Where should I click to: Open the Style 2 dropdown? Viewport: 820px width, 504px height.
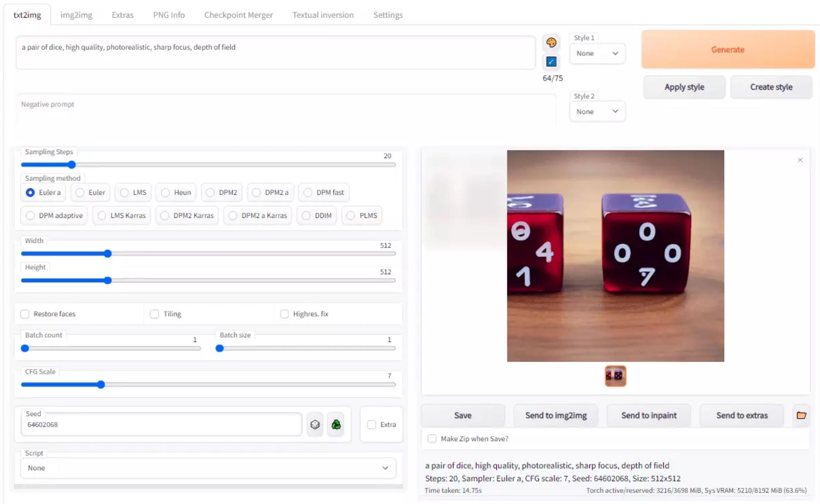point(597,111)
